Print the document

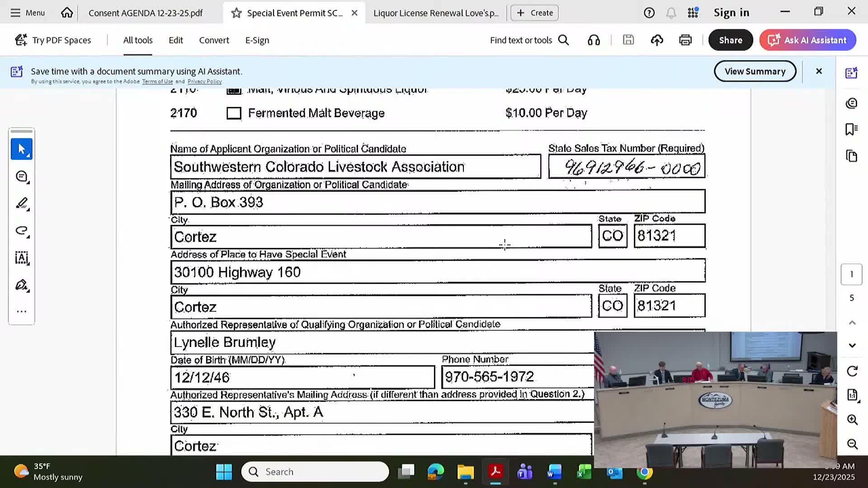[x=685, y=40]
